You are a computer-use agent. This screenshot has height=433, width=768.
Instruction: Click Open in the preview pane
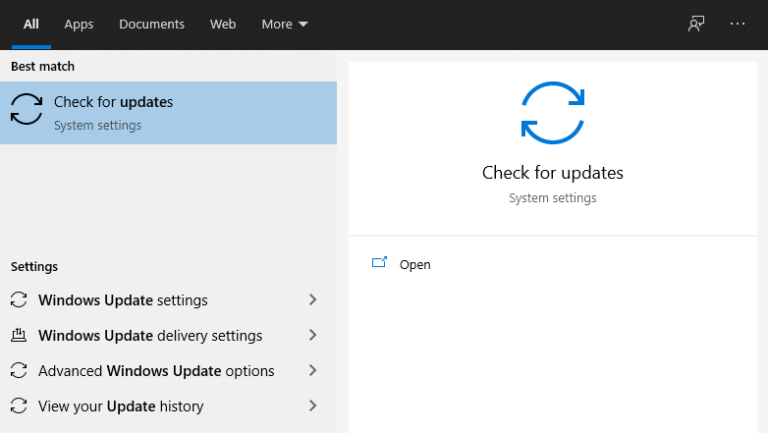click(x=415, y=265)
